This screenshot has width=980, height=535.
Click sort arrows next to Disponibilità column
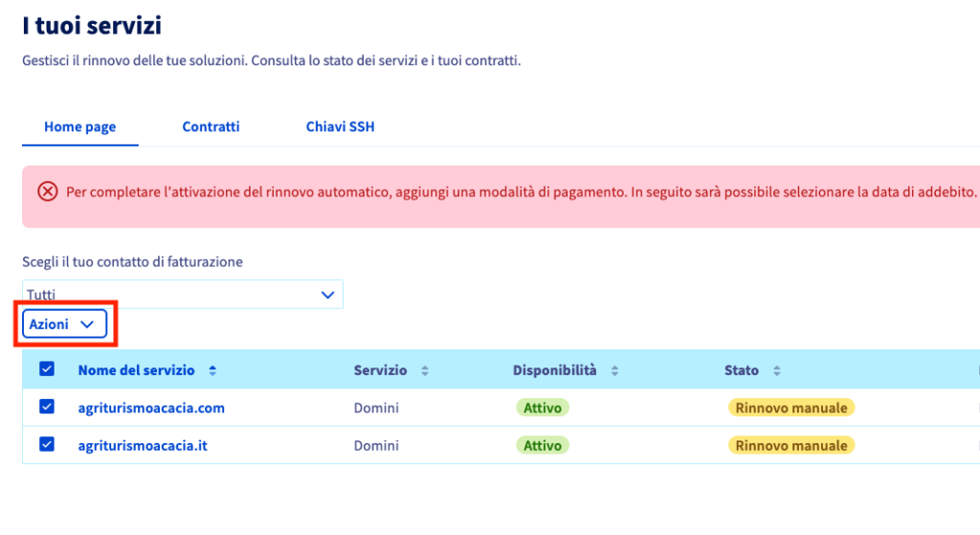tap(614, 370)
